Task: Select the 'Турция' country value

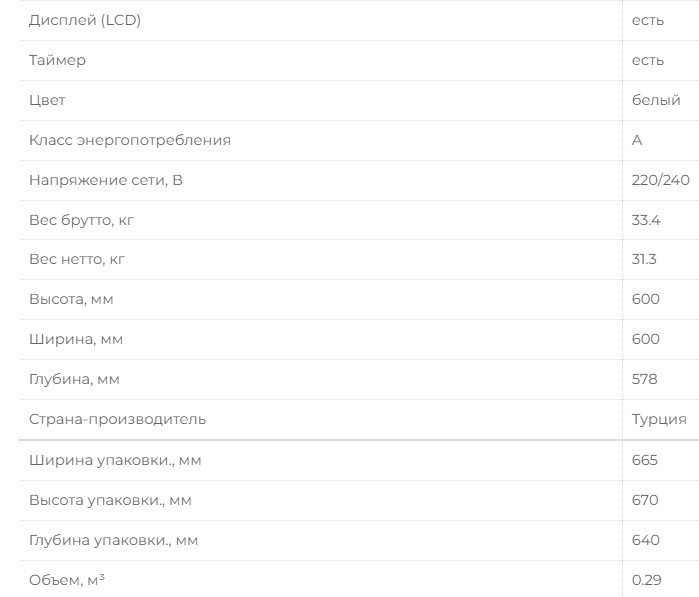Action: pos(659,419)
